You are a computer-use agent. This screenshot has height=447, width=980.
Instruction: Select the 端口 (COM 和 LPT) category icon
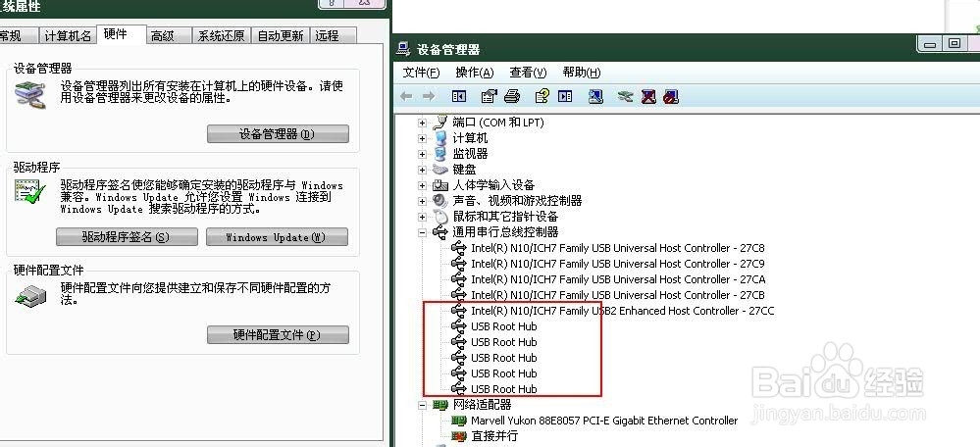(441, 122)
